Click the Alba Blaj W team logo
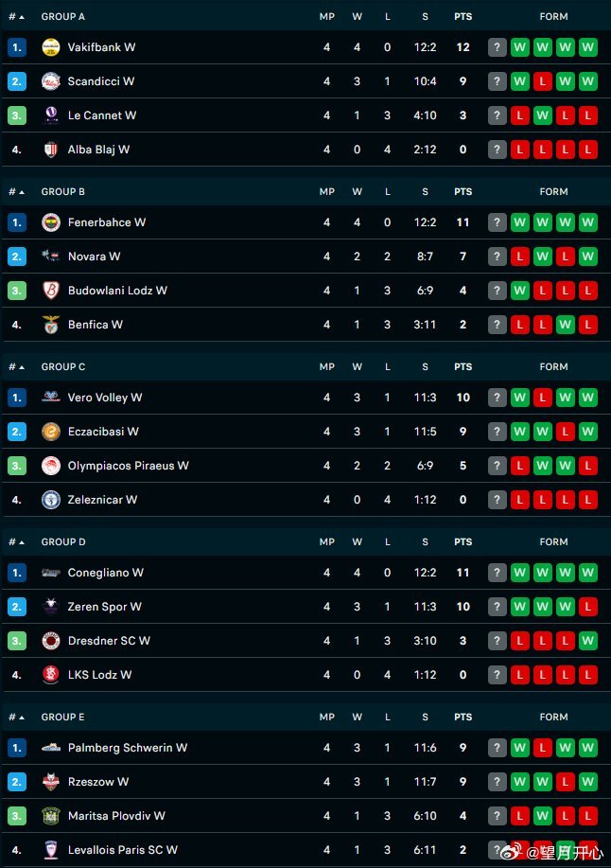The width and height of the screenshot is (611, 868). click(51, 150)
